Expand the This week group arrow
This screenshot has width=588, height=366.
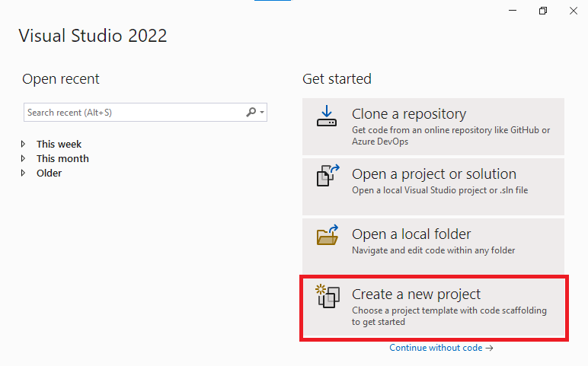click(x=24, y=144)
